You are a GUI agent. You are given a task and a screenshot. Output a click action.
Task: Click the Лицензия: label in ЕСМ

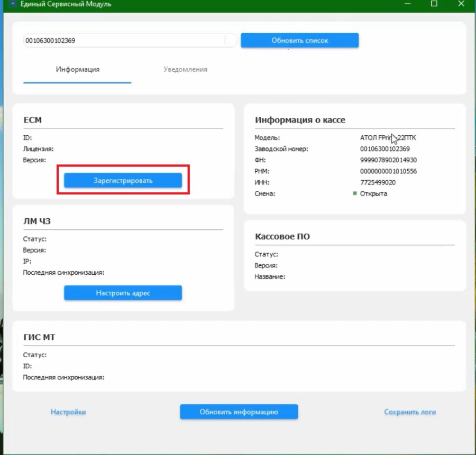point(38,149)
